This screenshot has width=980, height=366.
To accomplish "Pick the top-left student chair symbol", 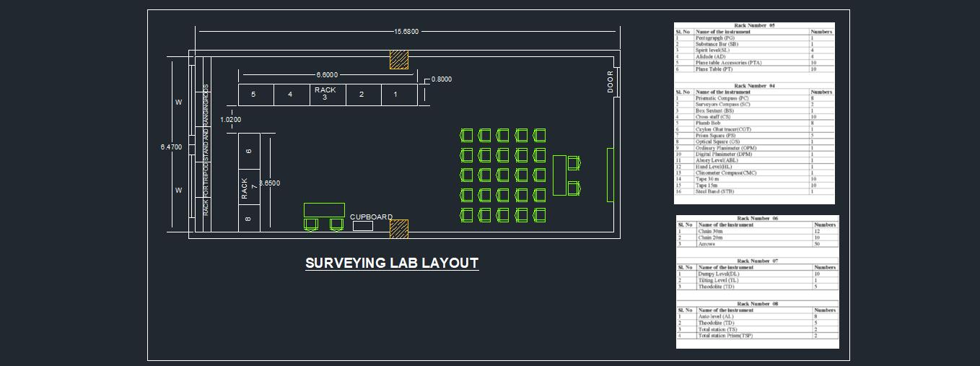I will 466,135.
